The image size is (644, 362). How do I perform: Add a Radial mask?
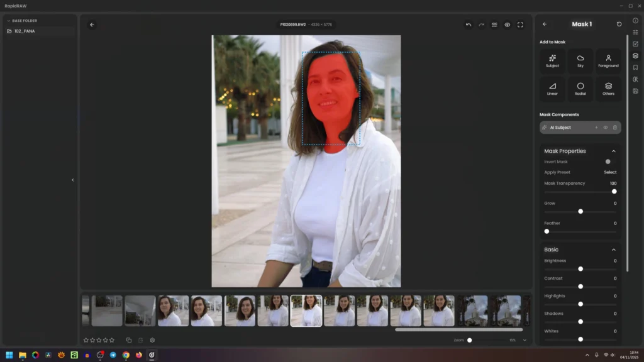580,89
